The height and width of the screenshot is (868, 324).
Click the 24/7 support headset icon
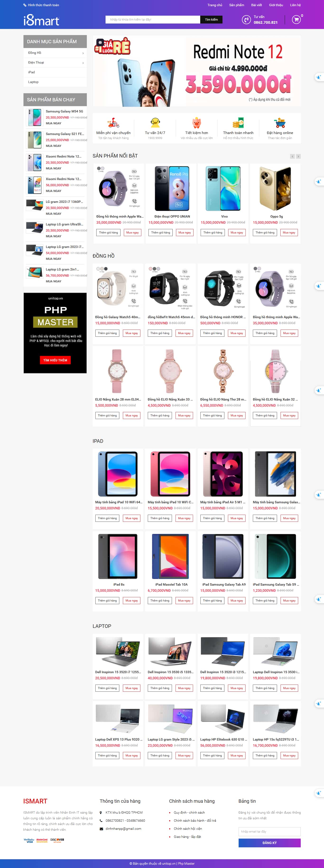pyautogui.click(x=155, y=123)
